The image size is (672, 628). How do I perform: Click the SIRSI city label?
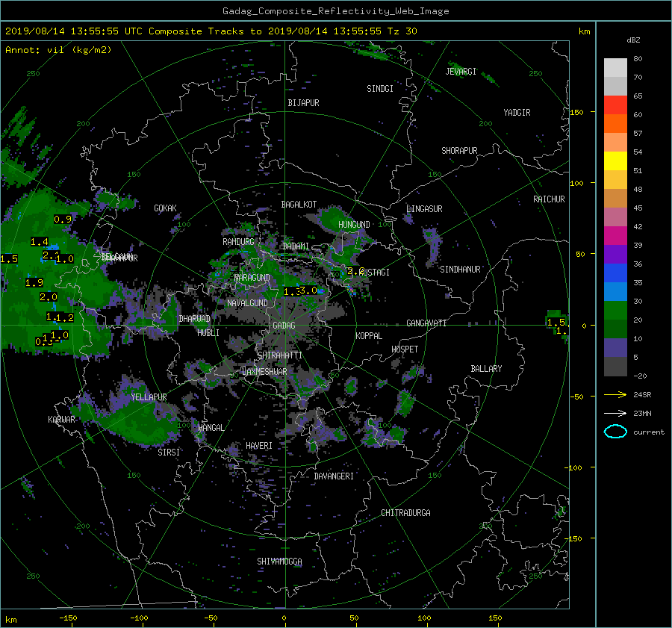[x=169, y=453]
